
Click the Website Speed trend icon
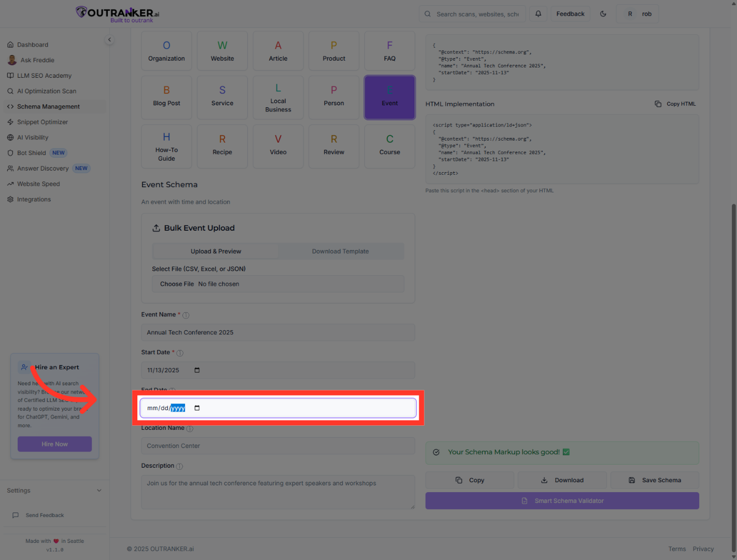click(10, 184)
